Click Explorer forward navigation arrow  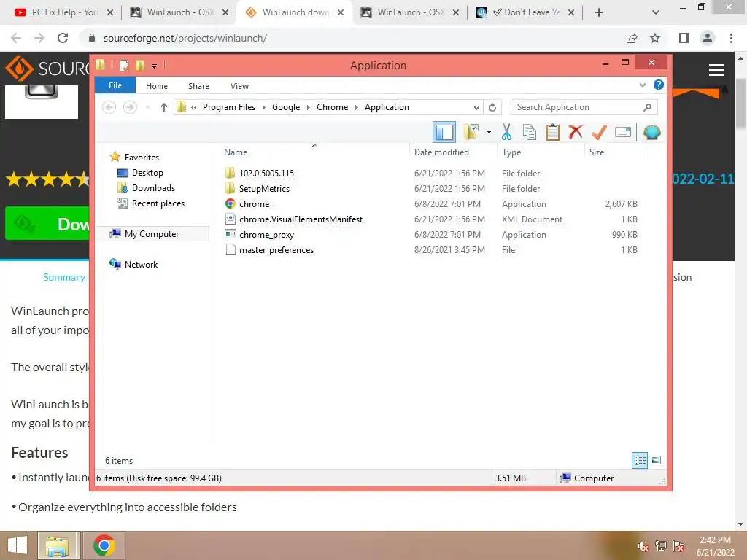coord(130,107)
